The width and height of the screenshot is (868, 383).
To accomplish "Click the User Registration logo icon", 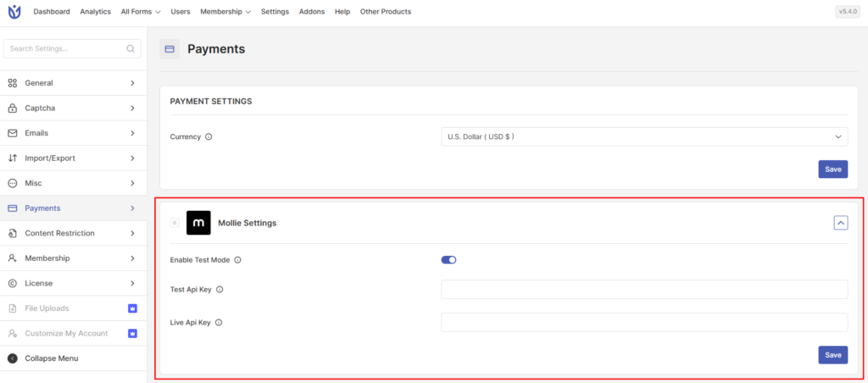I will click(14, 12).
